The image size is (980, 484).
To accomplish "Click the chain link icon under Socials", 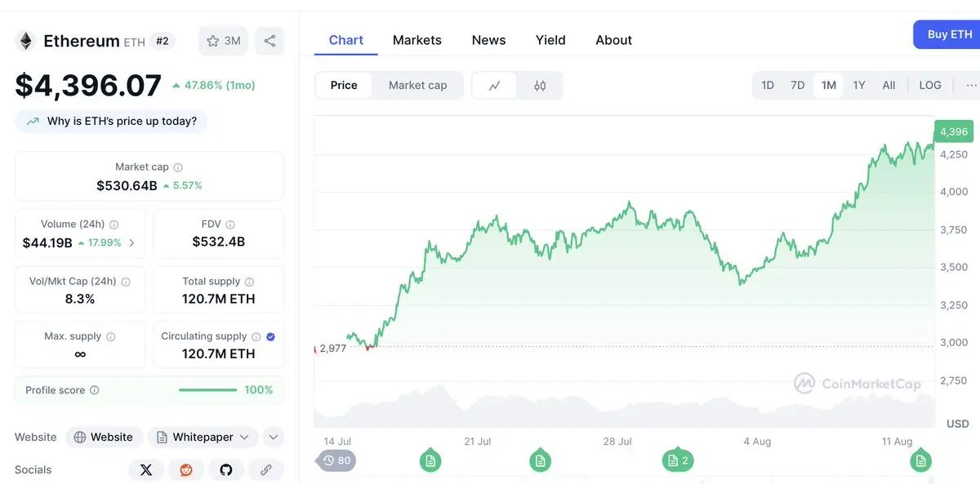I will [x=266, y=470].
